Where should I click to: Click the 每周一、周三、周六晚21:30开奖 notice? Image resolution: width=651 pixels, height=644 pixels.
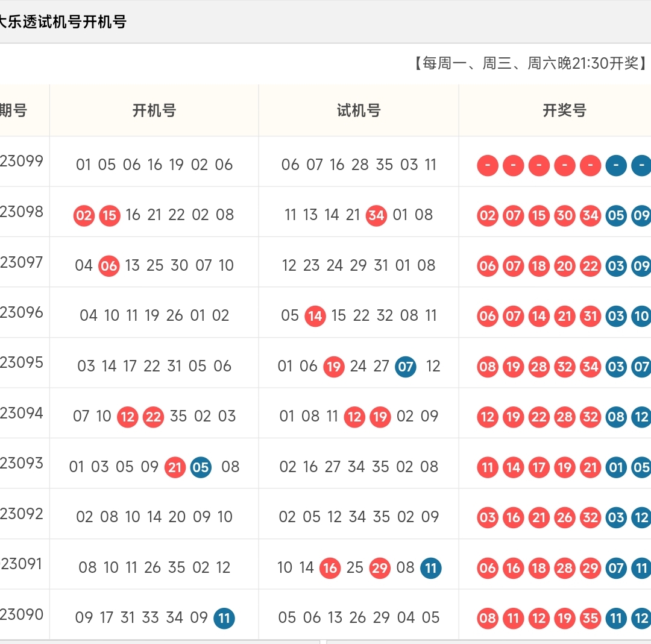click(530, 63)
